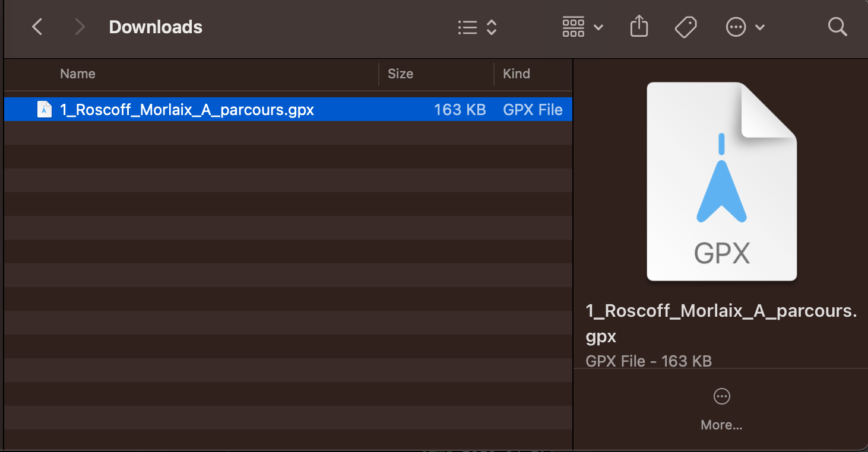Click the 163 KB size cell
The height and width of the screenshot is (452, 868).
coord(460,110)
